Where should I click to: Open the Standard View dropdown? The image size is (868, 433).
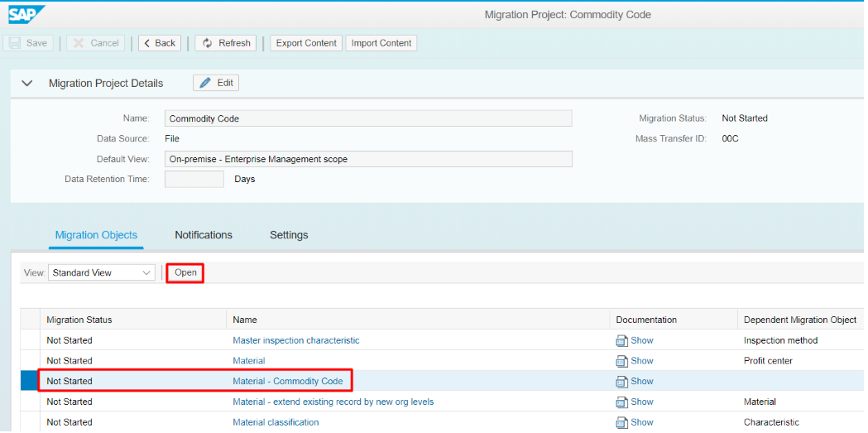coord(102,272)
